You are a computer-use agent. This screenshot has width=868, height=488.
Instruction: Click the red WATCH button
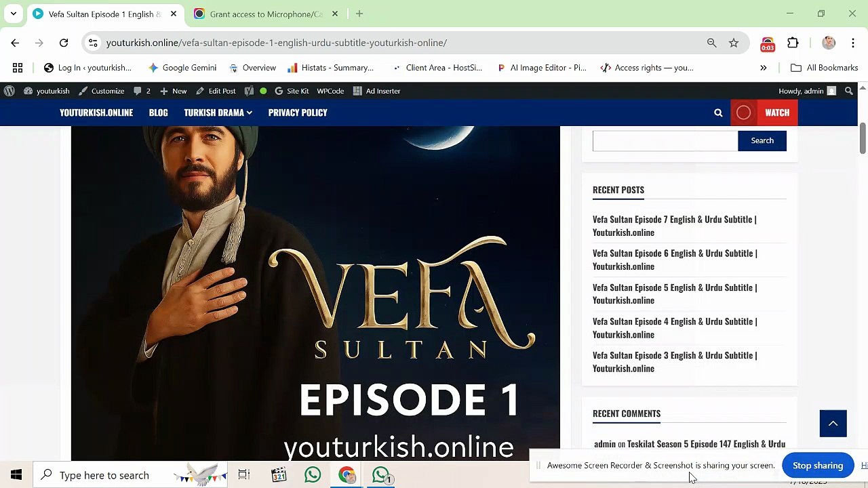(764, 113)
